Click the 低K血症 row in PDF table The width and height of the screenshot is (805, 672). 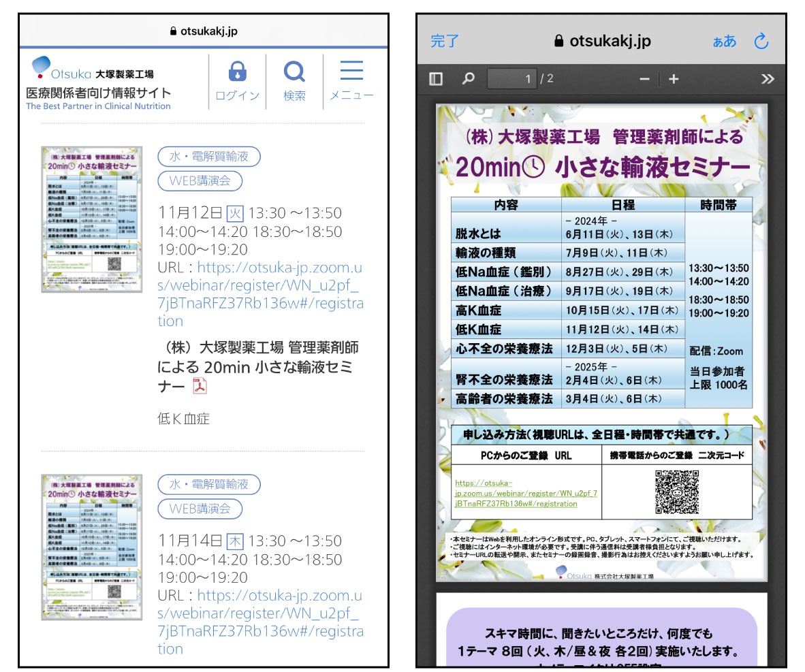tap(568, 330)
